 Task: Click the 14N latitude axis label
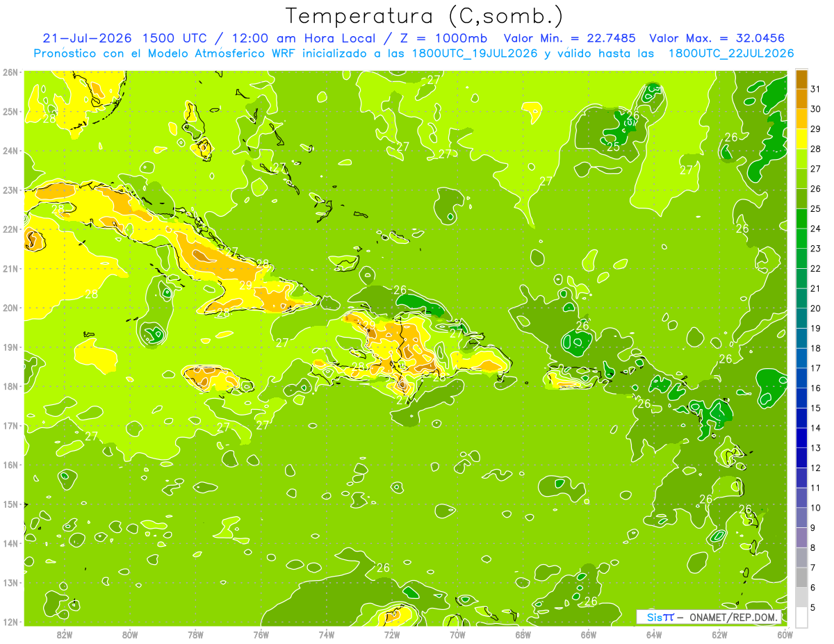coord(10,543)
